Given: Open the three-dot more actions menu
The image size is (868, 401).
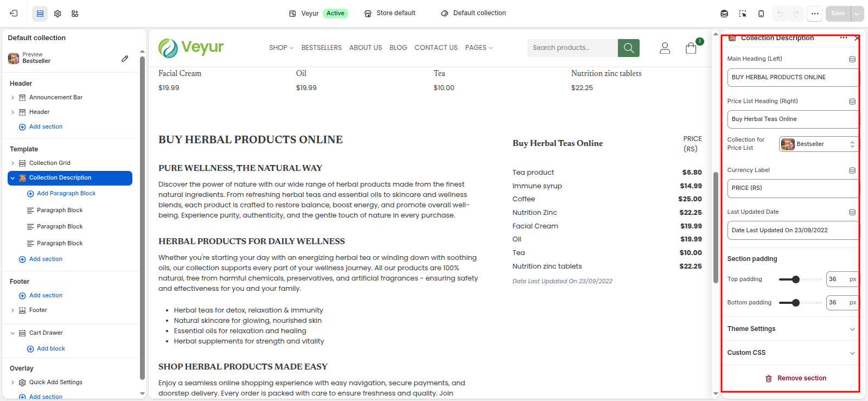Looking at the screenshot, I should coord(815,14).
